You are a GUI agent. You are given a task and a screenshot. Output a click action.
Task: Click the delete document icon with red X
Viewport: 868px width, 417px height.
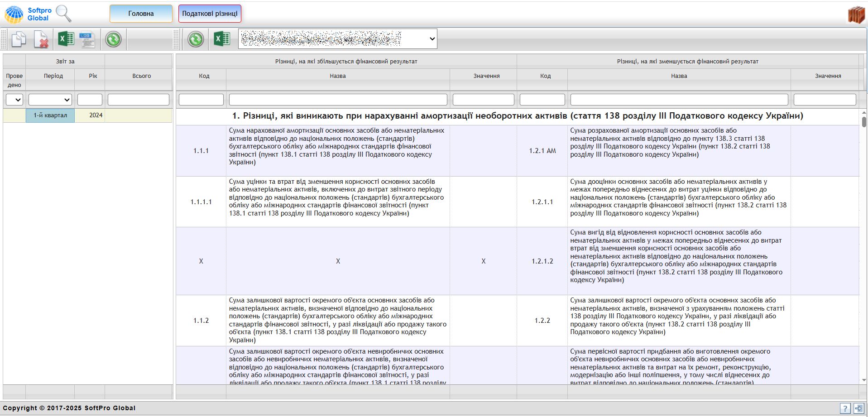41,39
